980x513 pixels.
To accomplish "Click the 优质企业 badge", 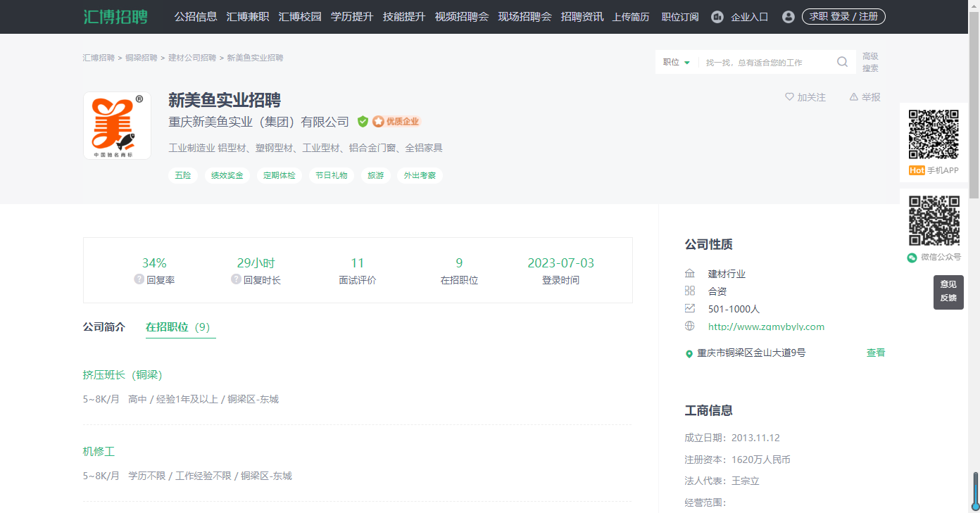I will 396,122.
